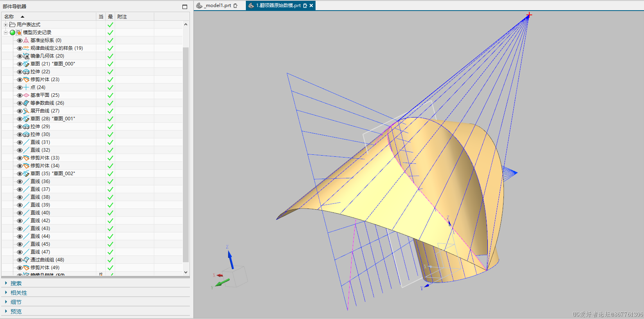This screenshot has width=644, height=319.
Task: Click the extrude (22) feature icon
Action: 26,72
